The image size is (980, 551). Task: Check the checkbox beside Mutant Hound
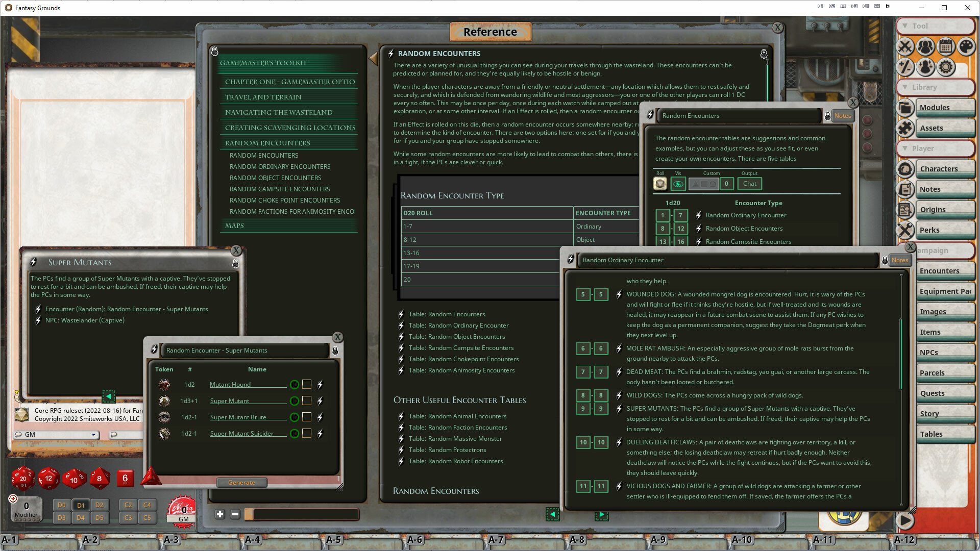pos(307,384)
